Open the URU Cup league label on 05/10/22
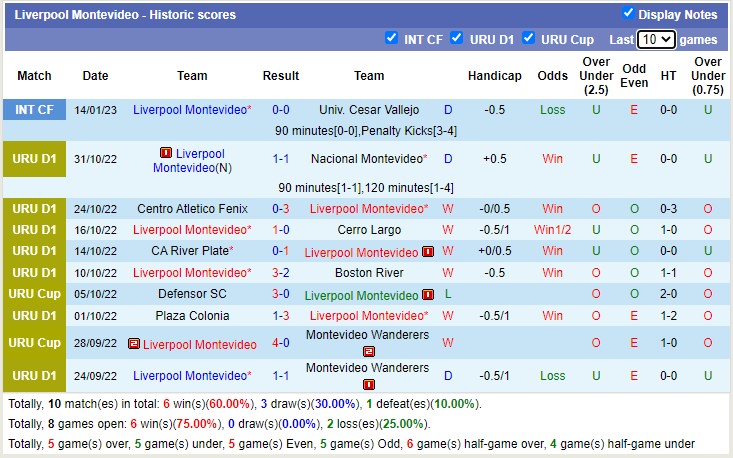Viewport: 733px width, 458px height. pyautogui.click(x=34, y=294)
